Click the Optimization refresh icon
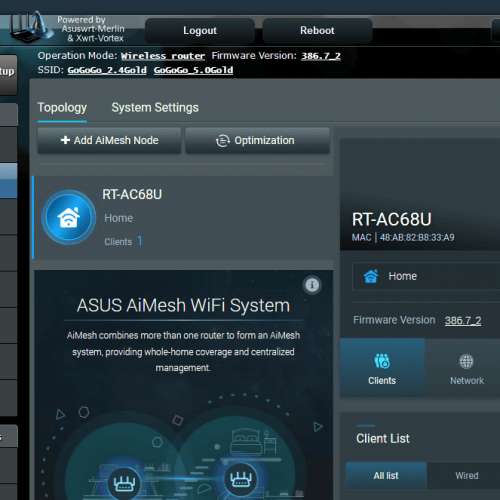This screenshot has width=500, height=500. [x=222, y=141]
